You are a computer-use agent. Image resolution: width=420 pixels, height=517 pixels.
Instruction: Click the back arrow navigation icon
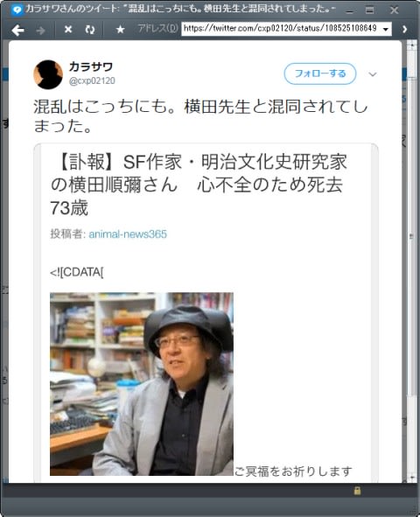(17, 30)
